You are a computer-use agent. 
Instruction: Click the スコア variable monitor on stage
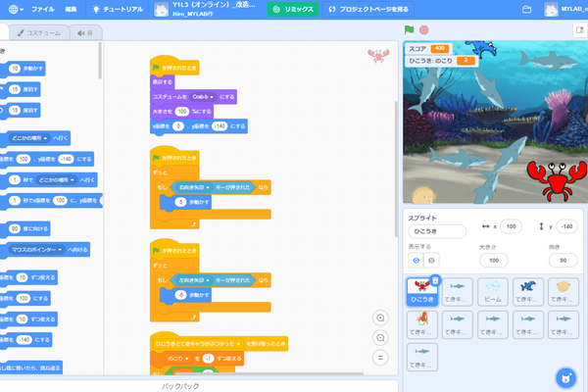pos(428,49)
